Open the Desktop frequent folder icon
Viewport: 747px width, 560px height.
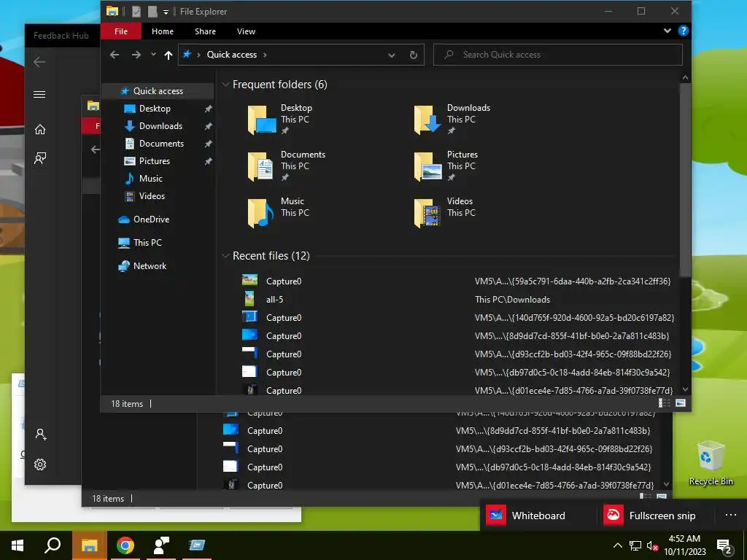[x=262, y=120]
